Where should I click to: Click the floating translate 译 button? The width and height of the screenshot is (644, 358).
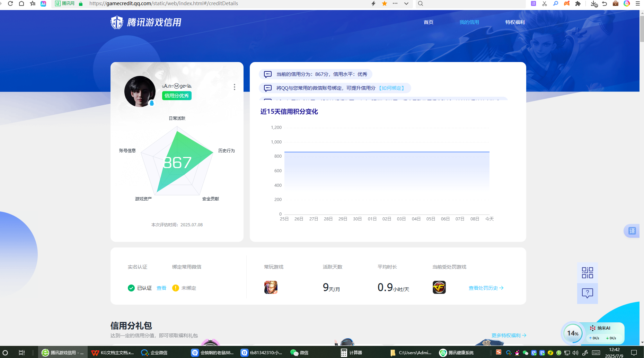632,231
